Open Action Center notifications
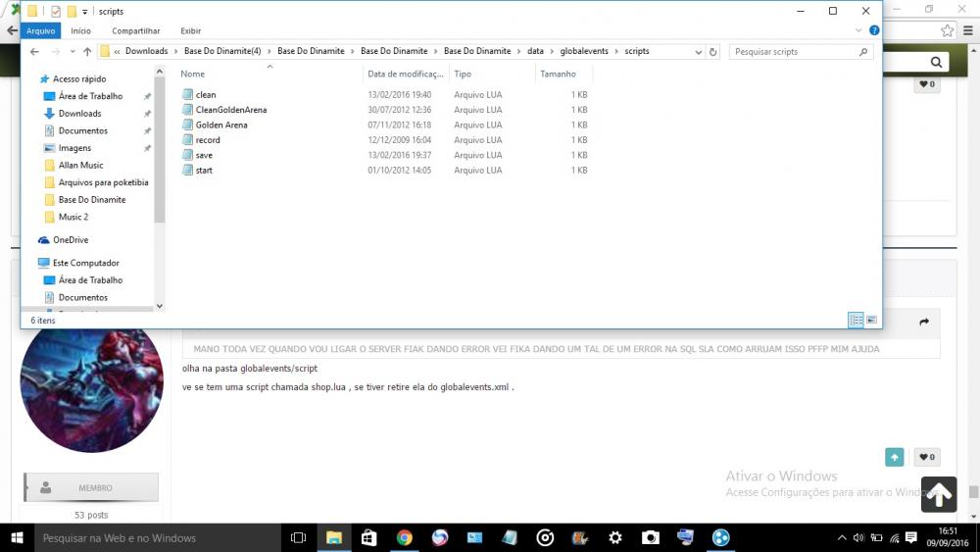 point(911,537)
